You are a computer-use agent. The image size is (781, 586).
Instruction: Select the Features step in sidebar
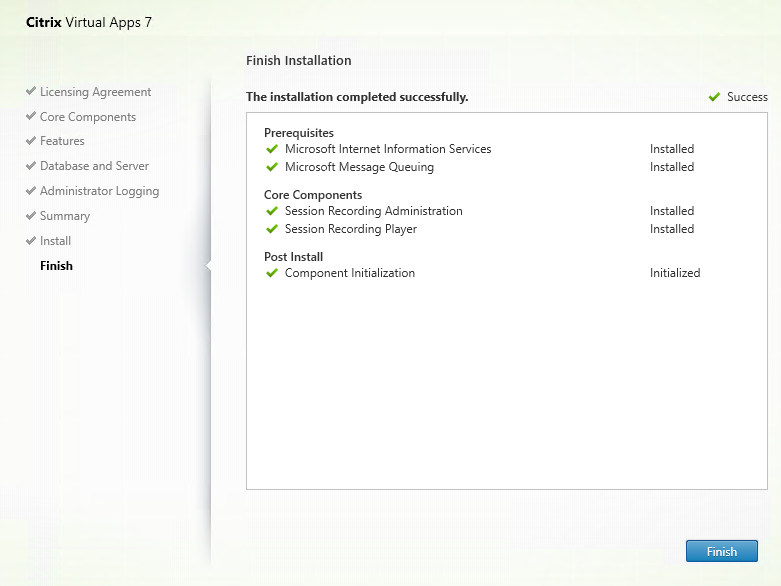[x=62, y=141]
